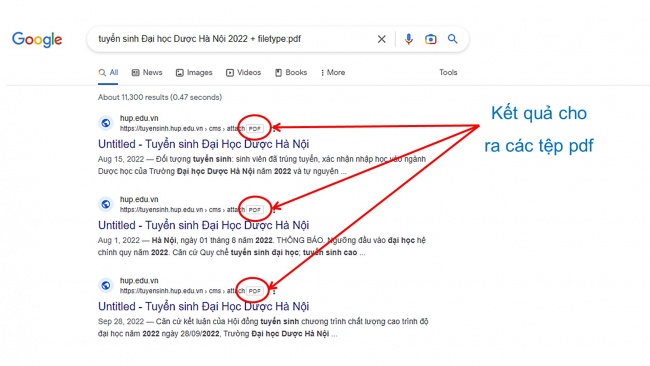Select the All results tab
650x366 pixels.
click(108, 73)
